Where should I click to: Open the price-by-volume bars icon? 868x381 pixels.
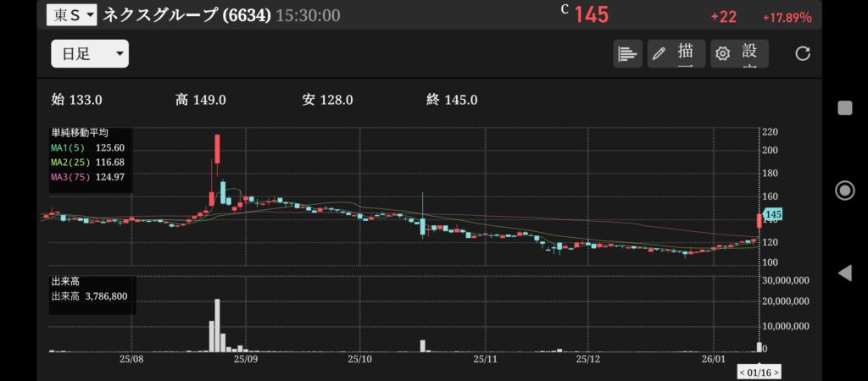pos(627,54)
